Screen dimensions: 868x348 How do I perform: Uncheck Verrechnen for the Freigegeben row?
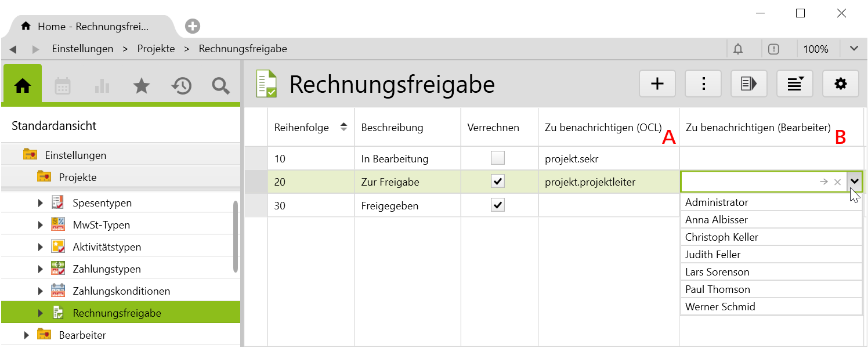[497, 205]
